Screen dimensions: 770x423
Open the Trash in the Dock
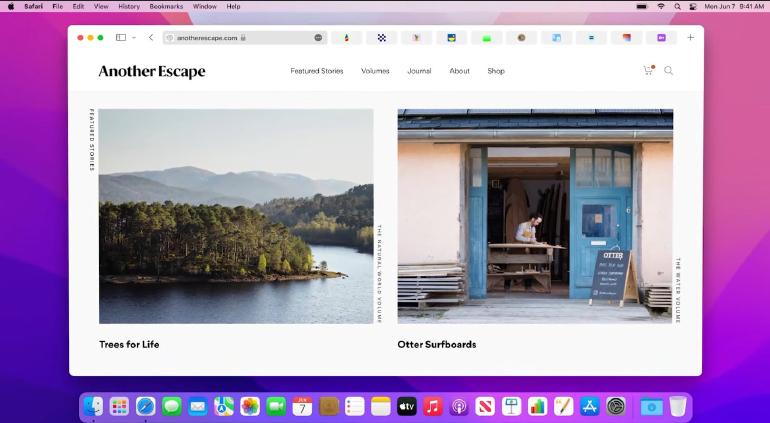[678, 406]
